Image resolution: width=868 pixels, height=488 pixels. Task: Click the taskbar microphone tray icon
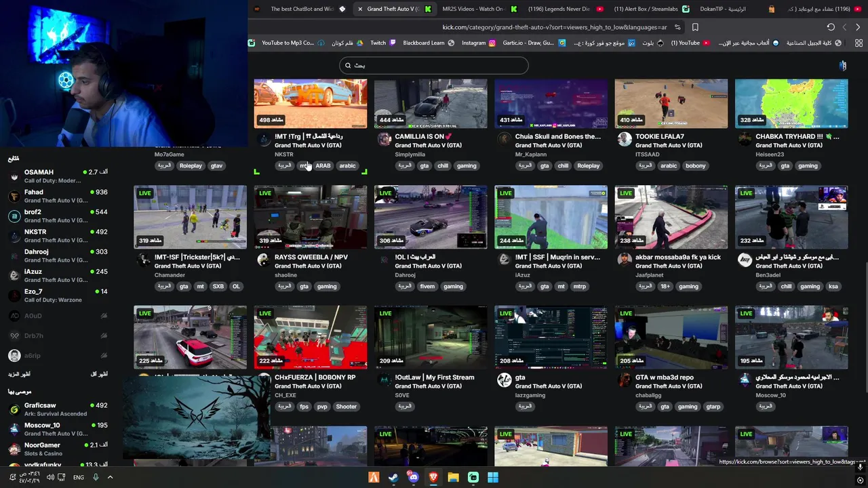click(96, 477)
